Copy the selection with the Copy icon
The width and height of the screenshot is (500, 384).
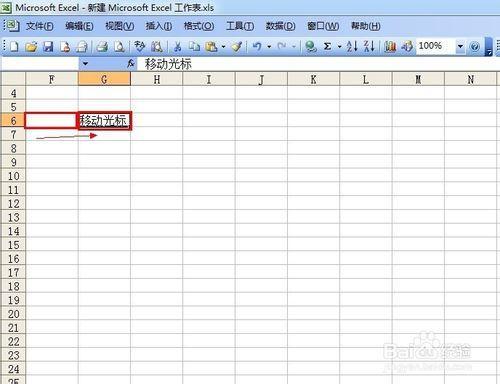[194, 46]
